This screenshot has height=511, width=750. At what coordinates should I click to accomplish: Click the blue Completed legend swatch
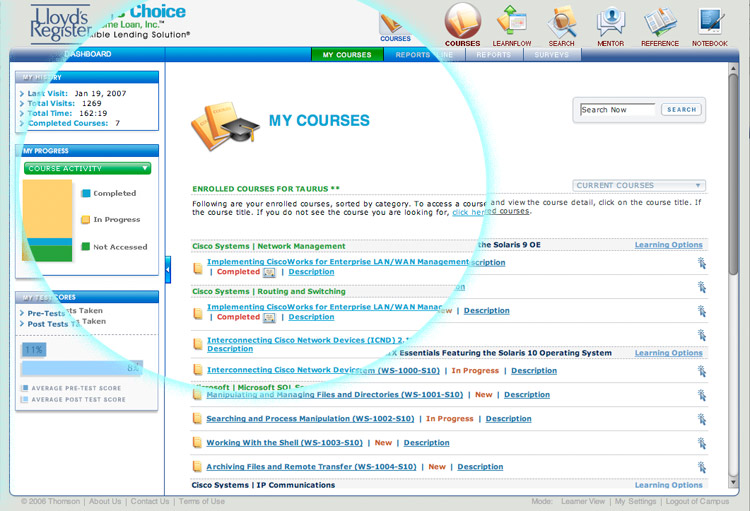pyautogui.click(x=86, y=193)
